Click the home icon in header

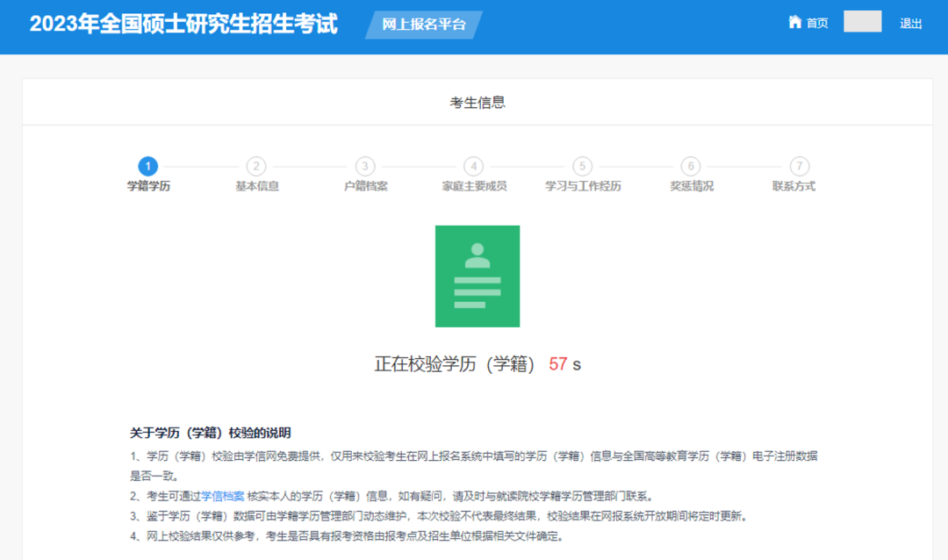(x=795, y=22)
